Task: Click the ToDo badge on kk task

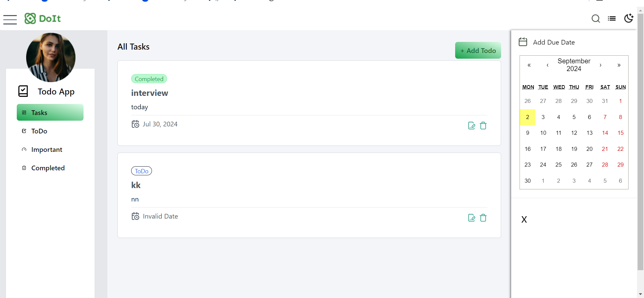Action: point(141,171)
